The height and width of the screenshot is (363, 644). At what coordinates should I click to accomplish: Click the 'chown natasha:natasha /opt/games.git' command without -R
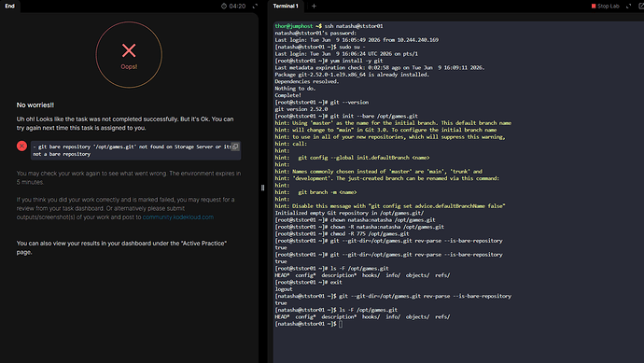(355, 220)
